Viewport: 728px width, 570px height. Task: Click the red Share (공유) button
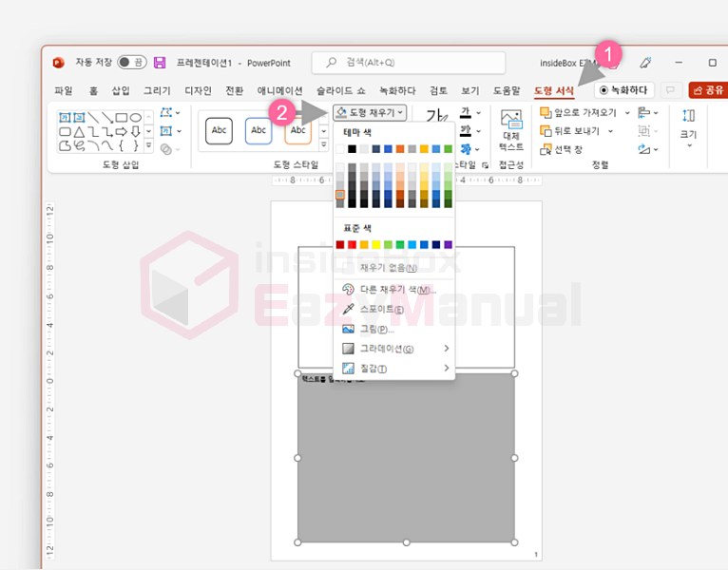click(x=708, y=90)
